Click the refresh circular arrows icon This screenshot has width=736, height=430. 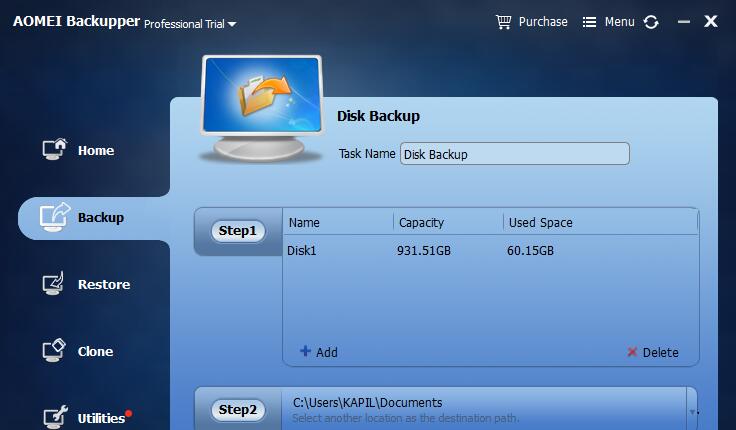point(651,22)
